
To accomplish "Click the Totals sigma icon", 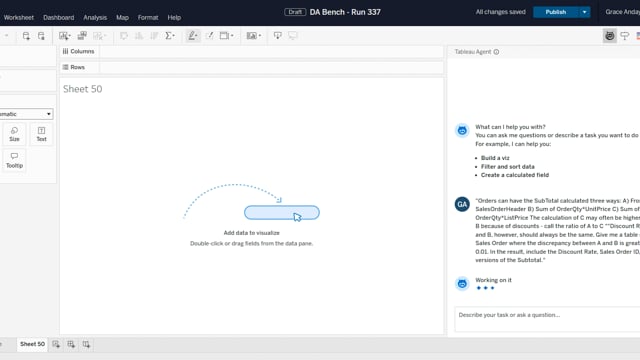I will tap(168, 36).
